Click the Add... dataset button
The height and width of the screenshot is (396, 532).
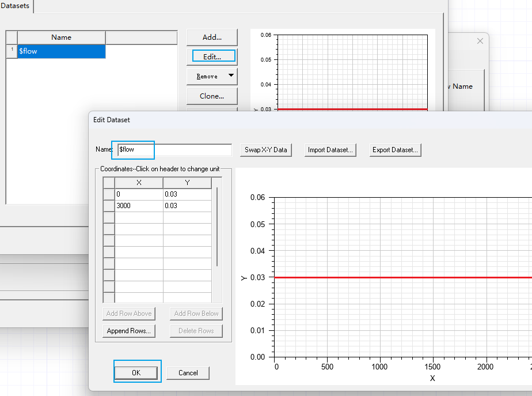[x=212, y=37]
